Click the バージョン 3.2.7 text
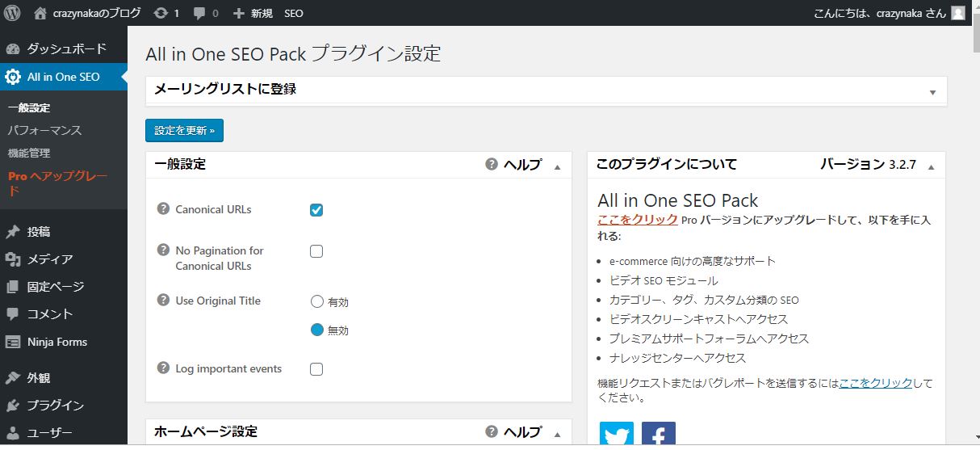Screen dimensions: 980x450 [x=869, y=164]
